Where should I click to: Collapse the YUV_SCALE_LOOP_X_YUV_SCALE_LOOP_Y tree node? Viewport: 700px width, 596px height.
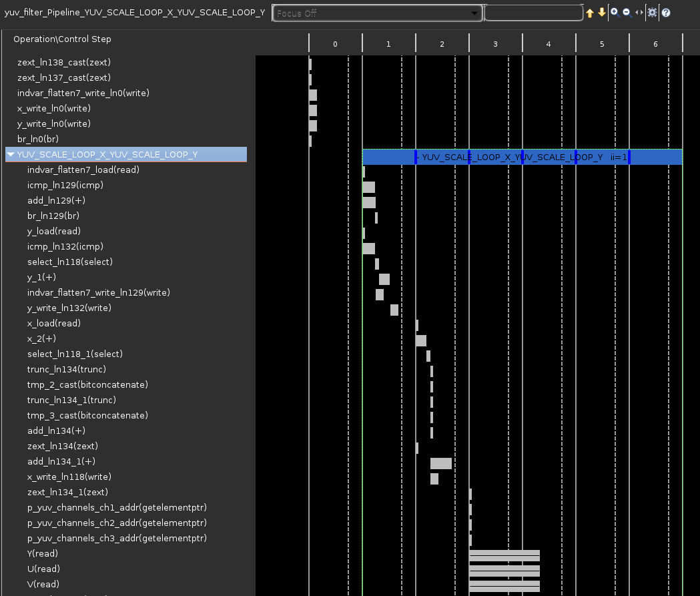pyautogui.click(x=11, y=155)
